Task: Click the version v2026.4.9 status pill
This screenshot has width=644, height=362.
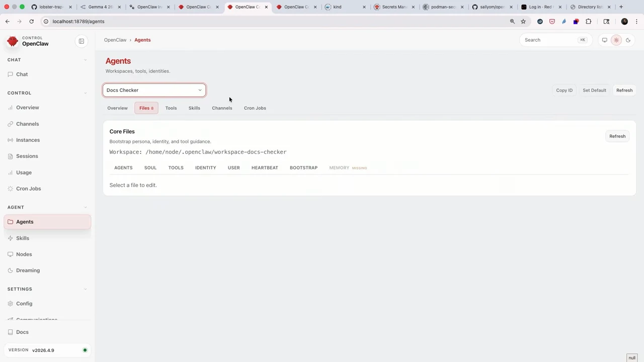Action: (47, 350)
